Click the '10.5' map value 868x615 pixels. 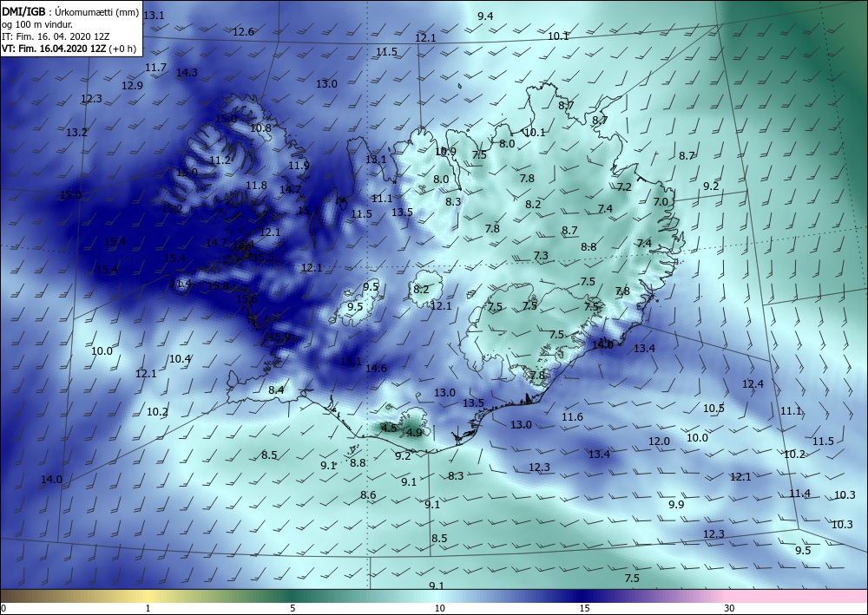click(714, 409)
